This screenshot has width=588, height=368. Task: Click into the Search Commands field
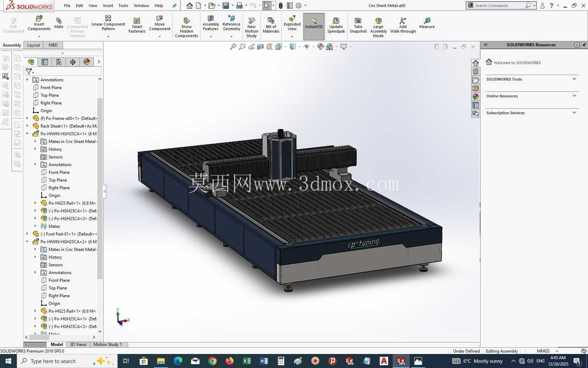[499, 6]
